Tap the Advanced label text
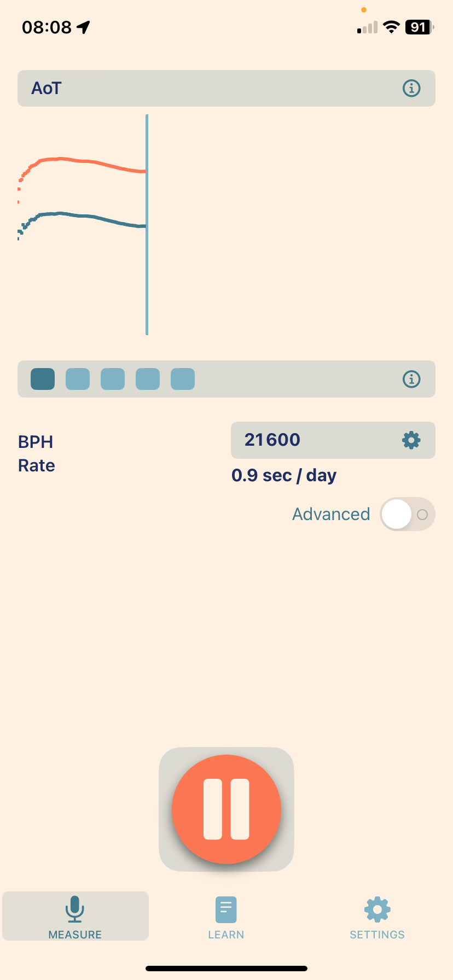 pos(331,514)
